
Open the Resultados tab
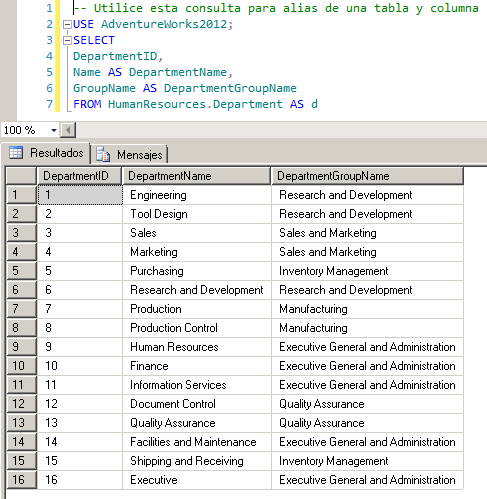(46, 153)
